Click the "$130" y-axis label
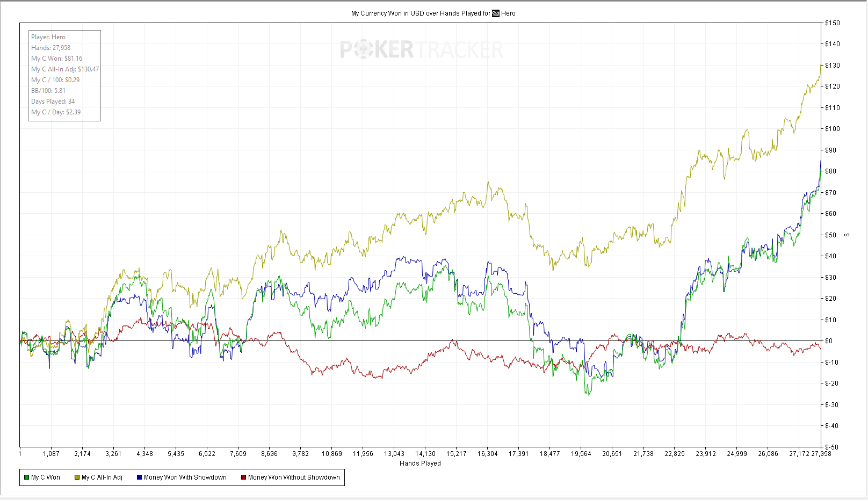 coord(833,66)
